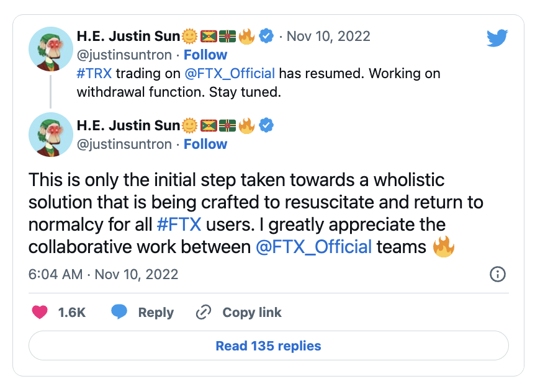
Task: Click the heart like icon
Action: tap(40, 312)
